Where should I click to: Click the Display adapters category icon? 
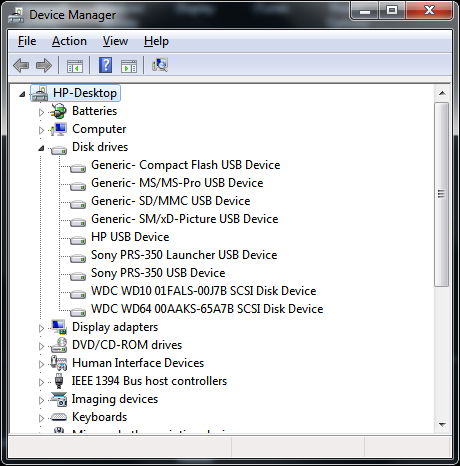pos(59,327)
